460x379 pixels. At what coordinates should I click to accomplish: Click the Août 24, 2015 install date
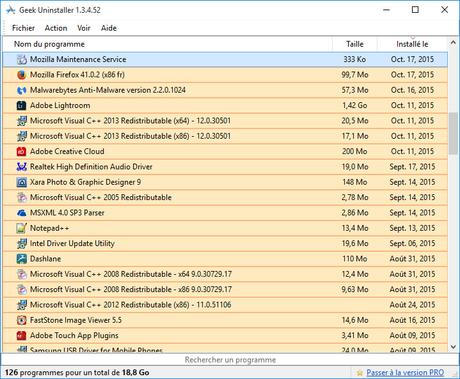pyautogui.click(x=412, y=305)
